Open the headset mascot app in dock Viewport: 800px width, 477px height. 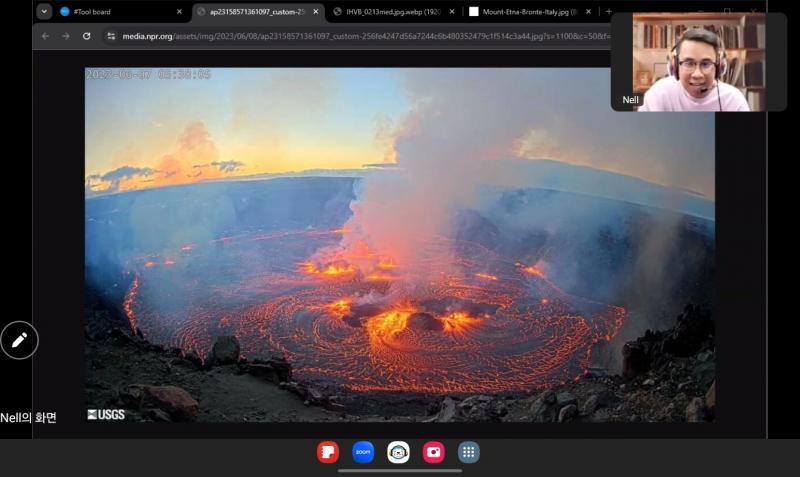tap(398, 452)
